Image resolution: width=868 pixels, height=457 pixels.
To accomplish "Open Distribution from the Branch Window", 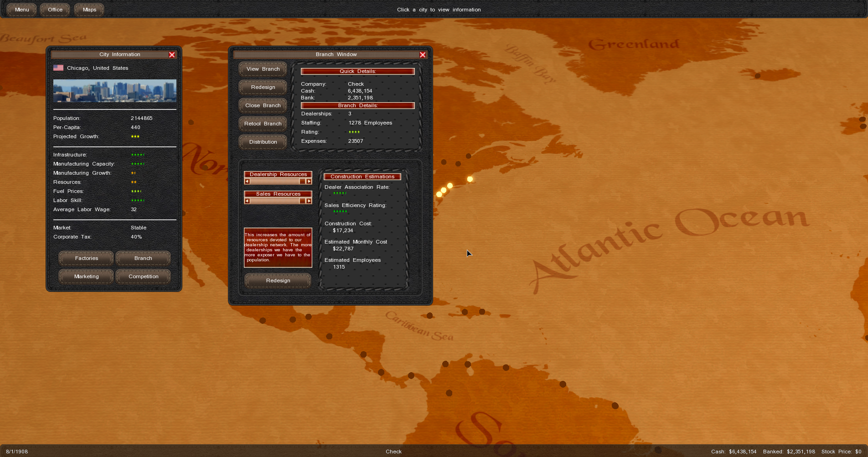I will (263, 142).
